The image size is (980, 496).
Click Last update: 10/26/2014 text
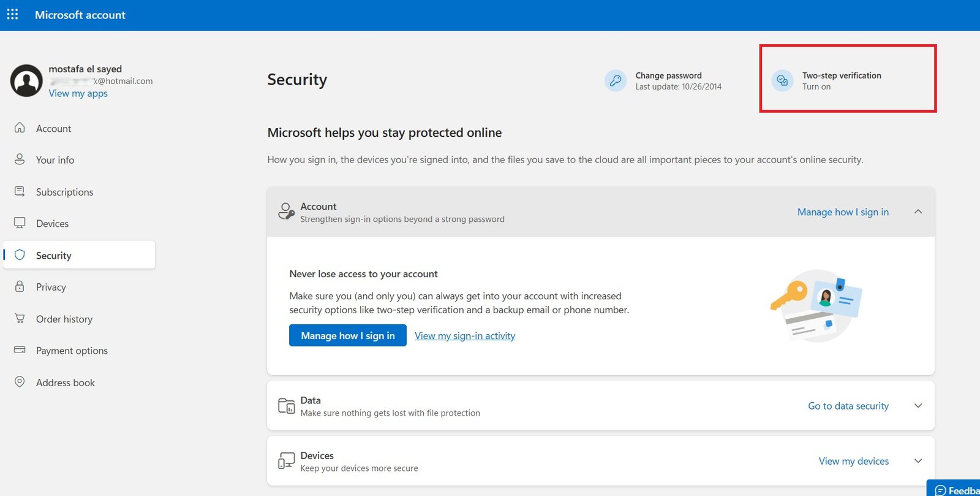click(x=678, y=86)
